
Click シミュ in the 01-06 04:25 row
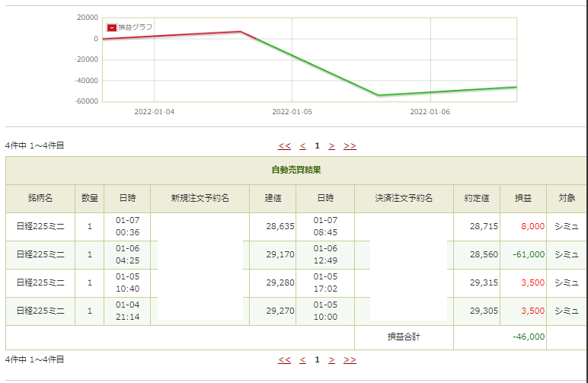point(567,254)
